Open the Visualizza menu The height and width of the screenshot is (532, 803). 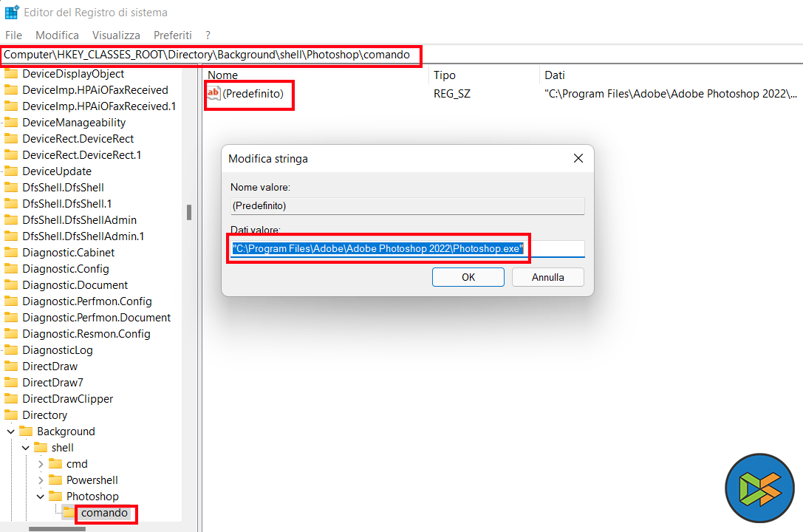[x=116, y=35]
